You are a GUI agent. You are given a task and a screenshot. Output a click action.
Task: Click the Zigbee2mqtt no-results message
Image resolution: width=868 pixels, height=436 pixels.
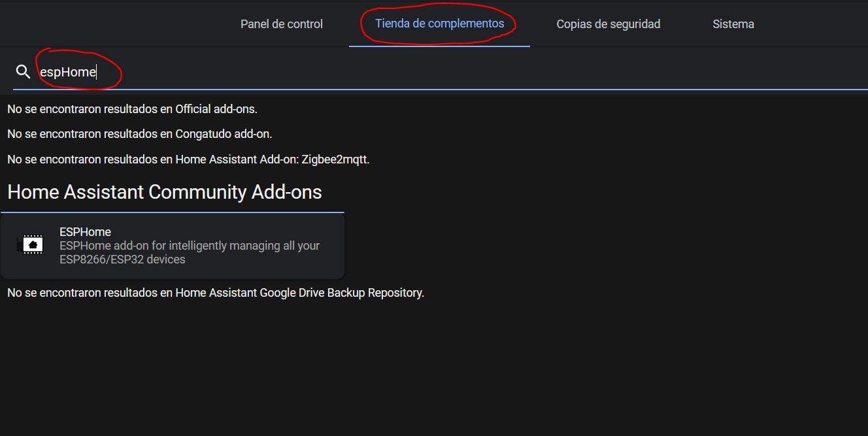point(188,159)
